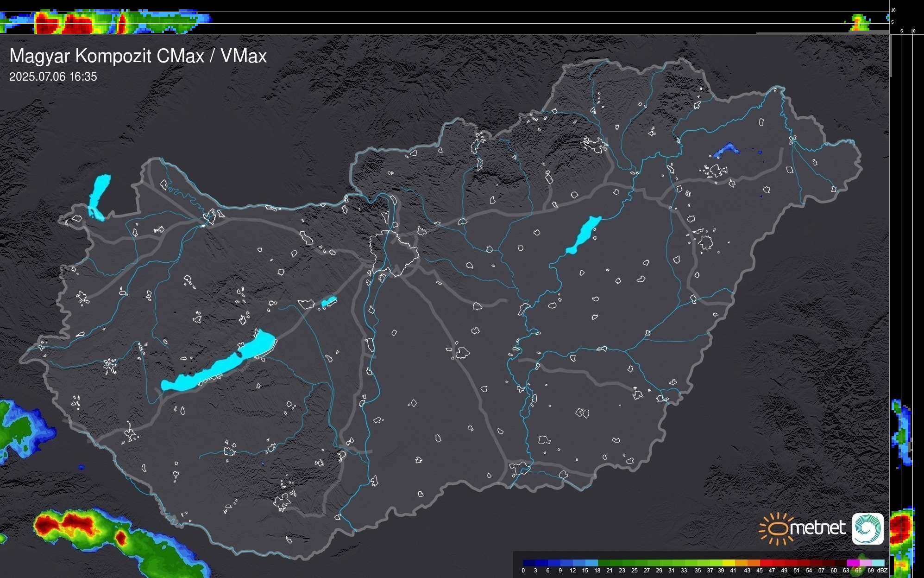Click the light cyan 69 dBZ swatch

878,563
